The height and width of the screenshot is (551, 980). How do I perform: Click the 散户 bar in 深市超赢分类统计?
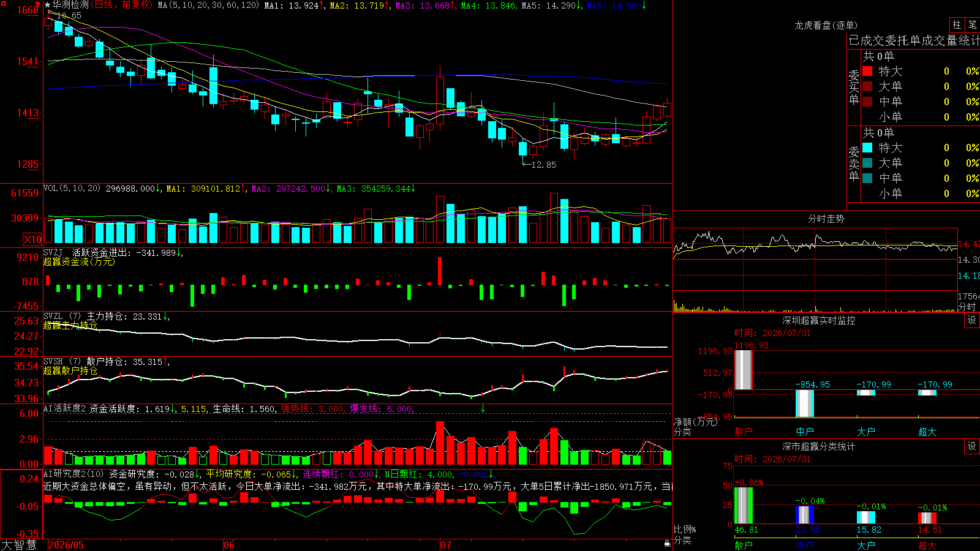(x=744, y=506)
